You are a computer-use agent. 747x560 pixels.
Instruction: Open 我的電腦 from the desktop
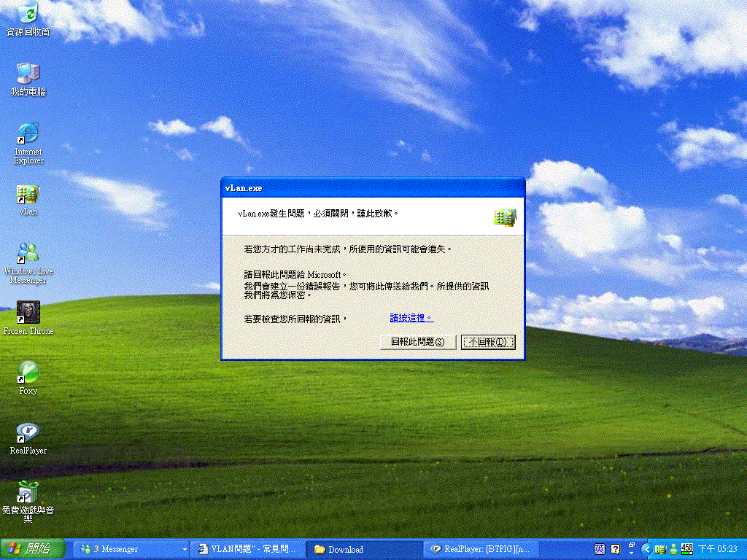(28, 73)
